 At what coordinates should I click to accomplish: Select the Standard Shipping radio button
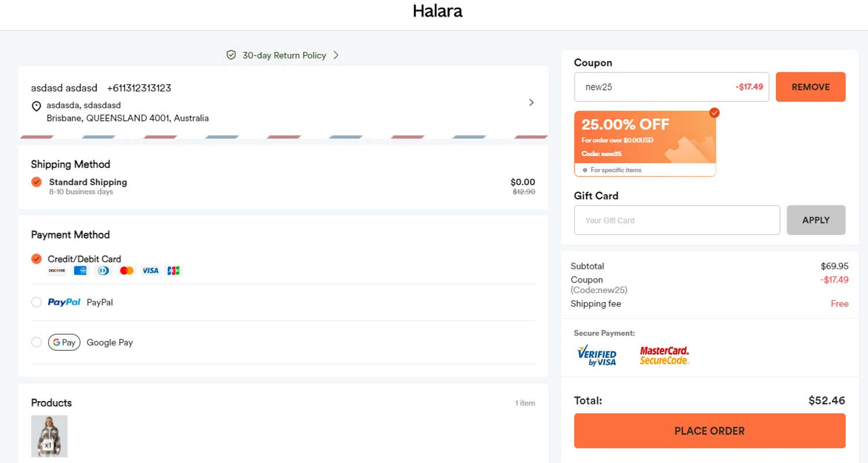pyautogui.click(x=36, y=182)
